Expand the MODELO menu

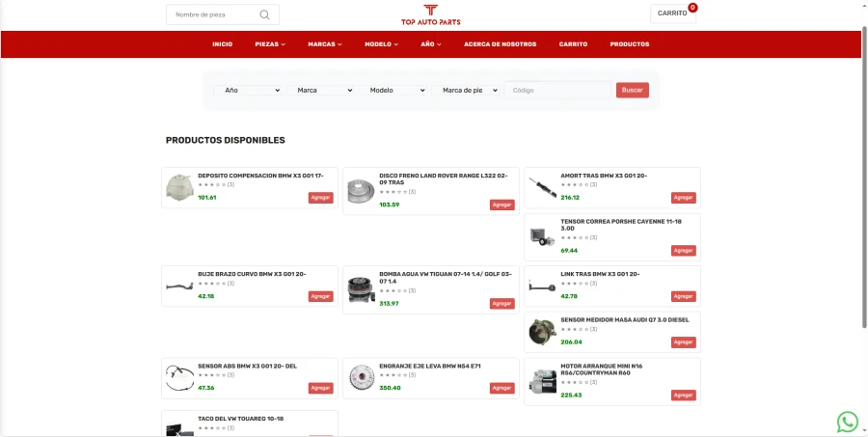point(381,44)
